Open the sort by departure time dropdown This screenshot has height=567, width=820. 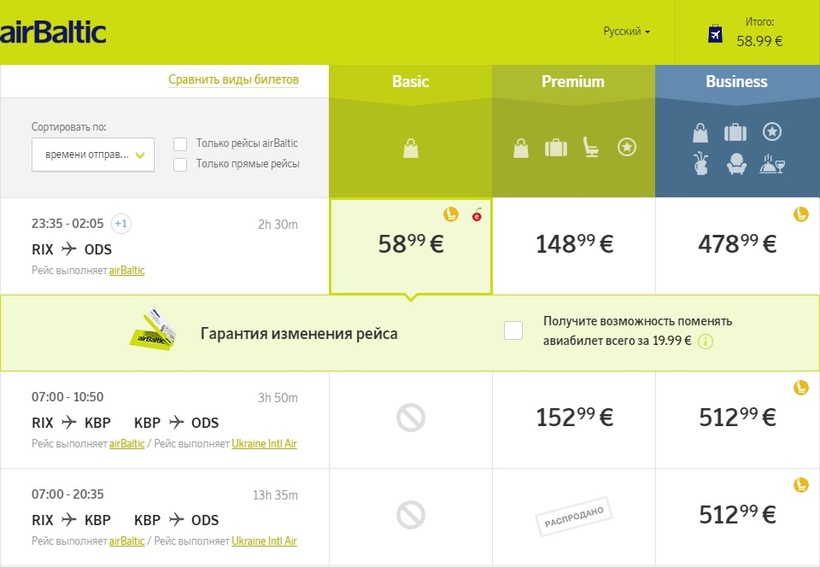tap(93, 154)
